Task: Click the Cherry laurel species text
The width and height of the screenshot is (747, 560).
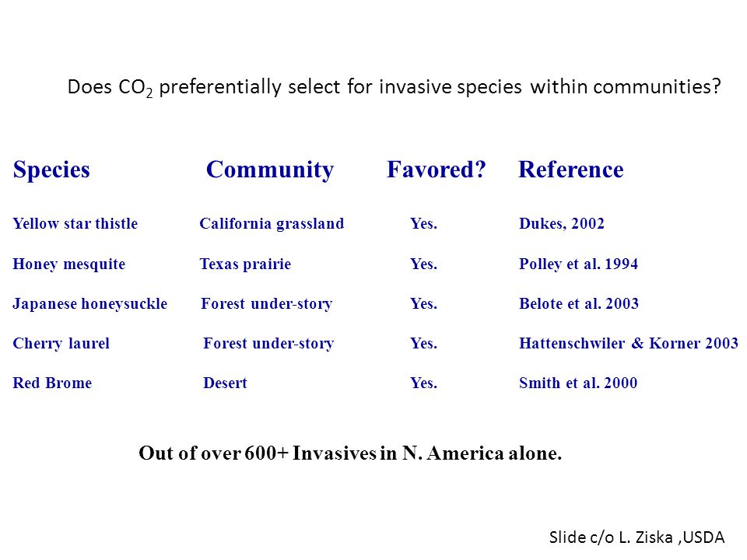Action: [x=61, y=343]
